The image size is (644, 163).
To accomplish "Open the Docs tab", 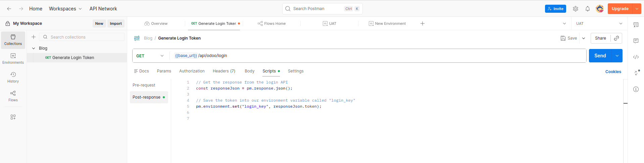I will [x=141, y=71].
